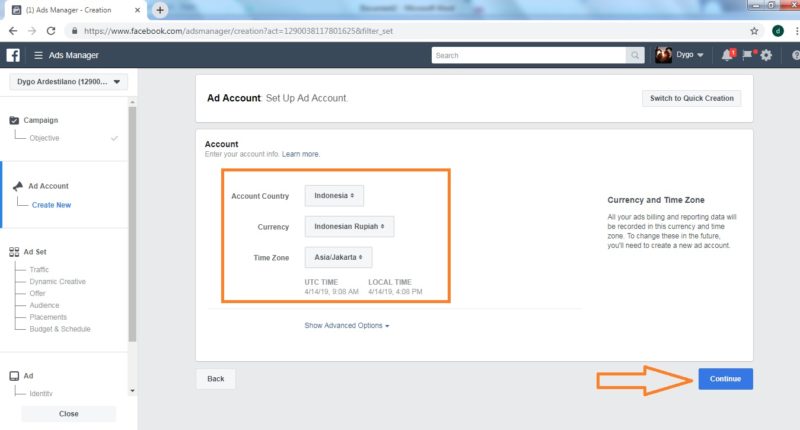The width and height of the screenshot is (800, 430).
Task: Select Offer step in sidebar
Action: pyautogui.click(x=37, y=293)
